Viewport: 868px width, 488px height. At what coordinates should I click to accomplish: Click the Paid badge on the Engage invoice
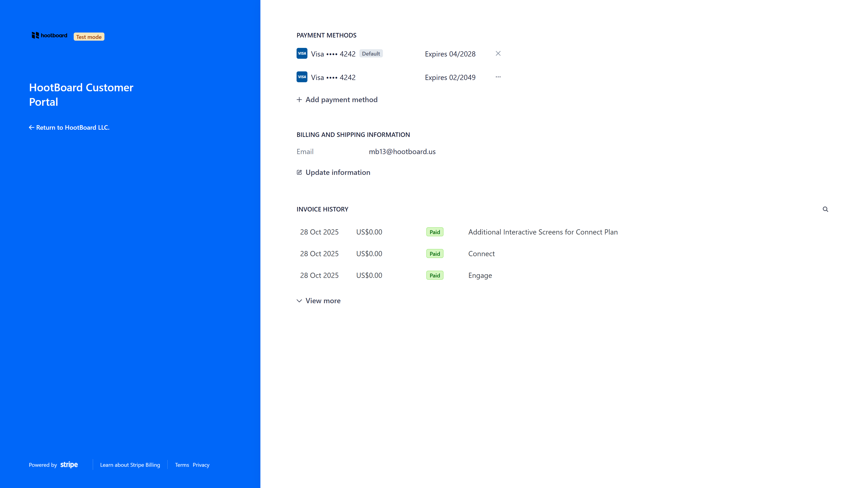click(x=435, y=275)
